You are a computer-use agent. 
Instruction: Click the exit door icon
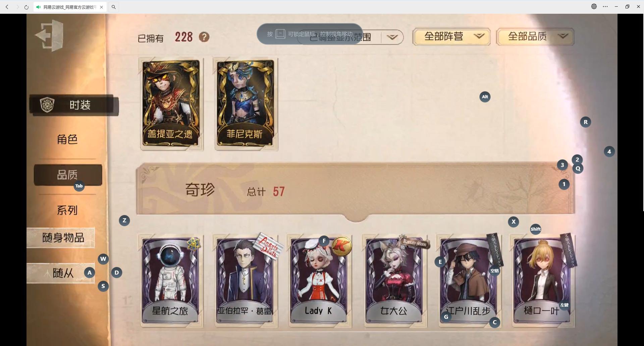[x=50, y=36]
